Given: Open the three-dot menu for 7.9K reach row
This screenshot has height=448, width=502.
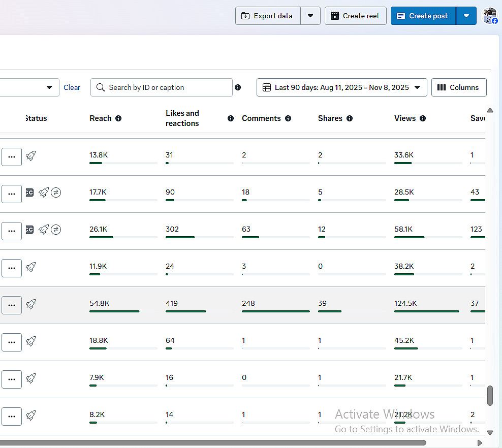Looking at the screenshot, I should coord(12,379).
